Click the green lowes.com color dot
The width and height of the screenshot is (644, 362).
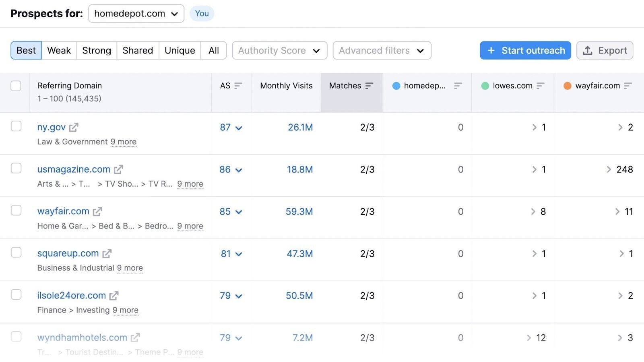485,86
